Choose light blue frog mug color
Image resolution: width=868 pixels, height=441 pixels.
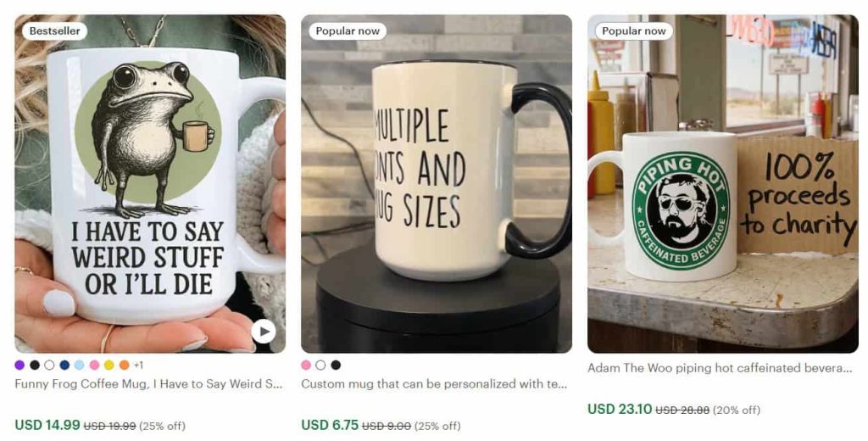(x=79, y=366)
